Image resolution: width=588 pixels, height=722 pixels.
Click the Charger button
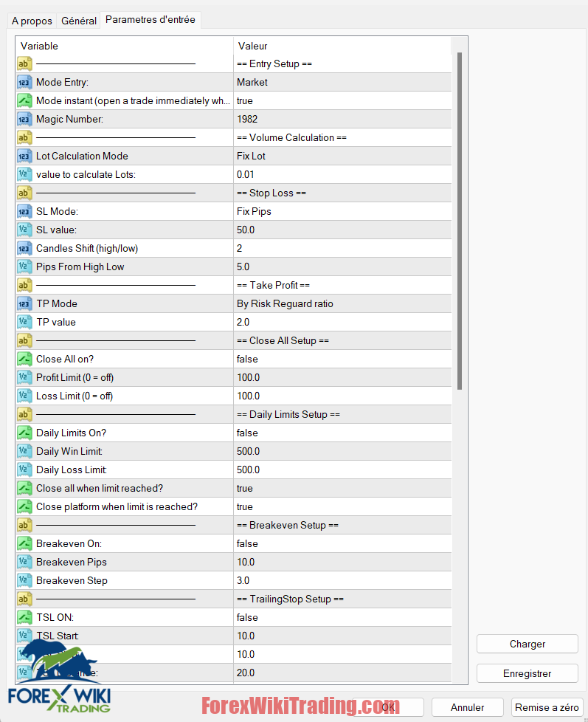tap(528, 644)
